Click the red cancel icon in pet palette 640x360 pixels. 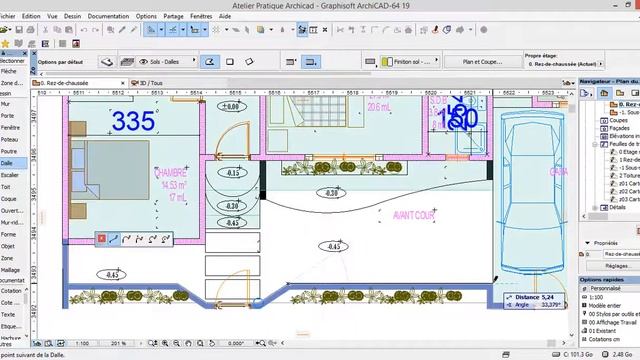[102, 239]
